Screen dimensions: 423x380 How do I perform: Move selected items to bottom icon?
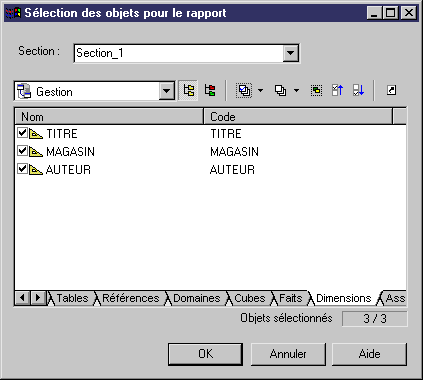[x=358, y=90]
